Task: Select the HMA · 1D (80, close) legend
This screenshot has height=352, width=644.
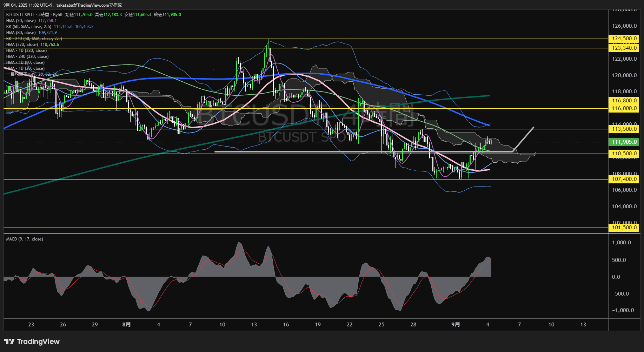Action: 25,62
